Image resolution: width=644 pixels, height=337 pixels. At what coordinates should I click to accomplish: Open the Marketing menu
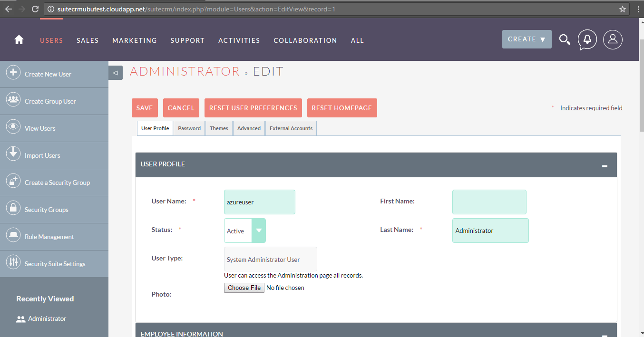pyautogui.click(x=135, y=40)
